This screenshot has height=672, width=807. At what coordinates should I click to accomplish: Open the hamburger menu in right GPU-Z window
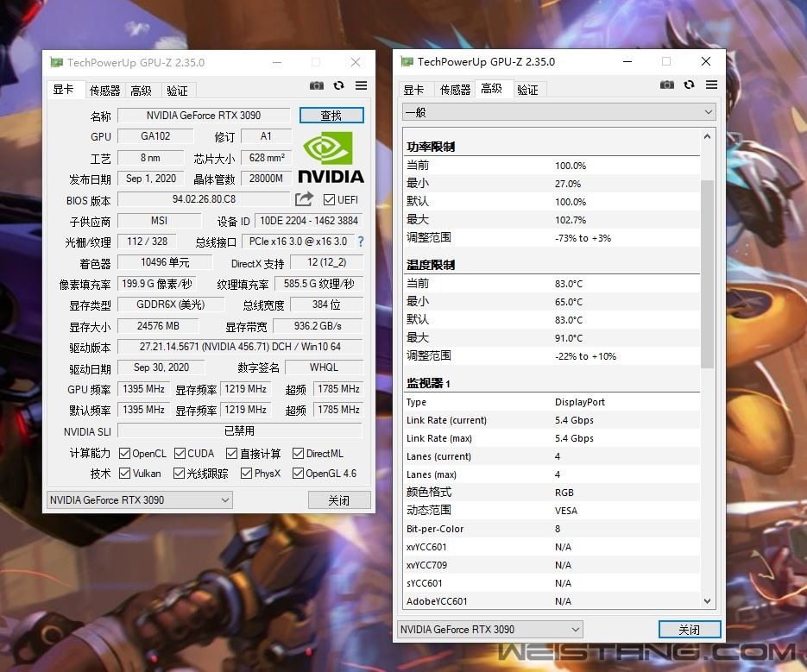pyautogui.click(x=711, y=85)
